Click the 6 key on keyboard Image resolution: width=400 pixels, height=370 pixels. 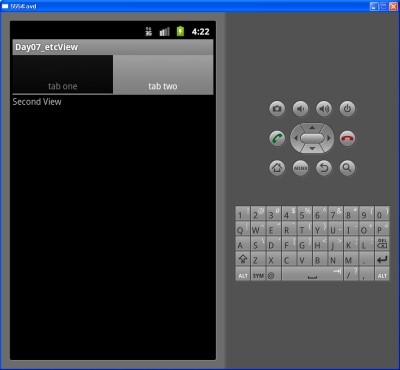coord(320,214)
